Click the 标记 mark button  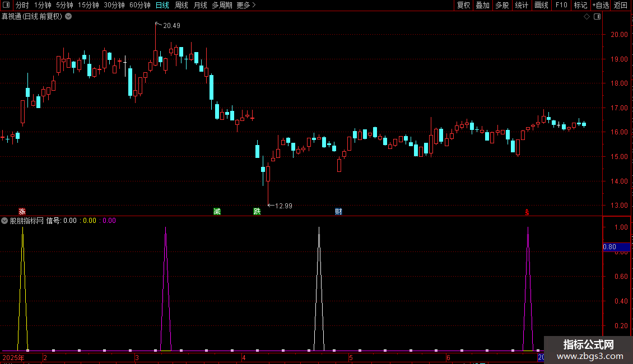pos(580,5)
